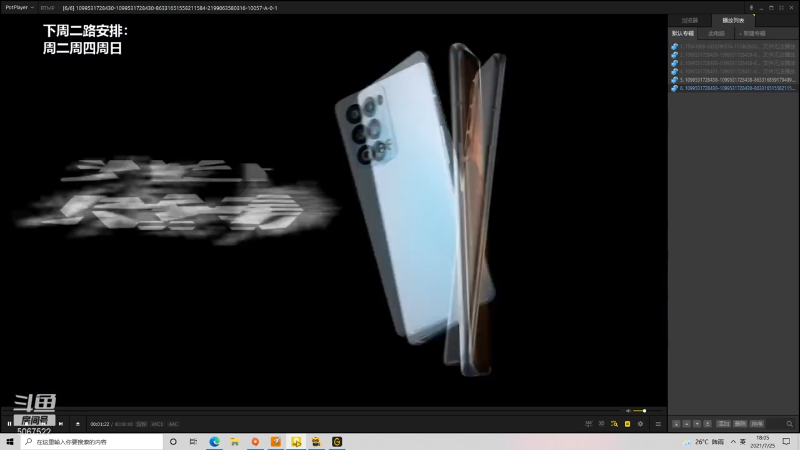Open the cartoon-face app on taskbar

[x=316, y=442]
